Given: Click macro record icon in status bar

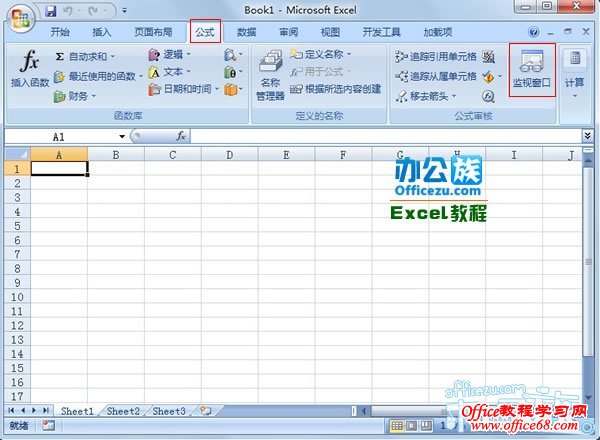Looking at the screenshot, I should tap(49, 425).
